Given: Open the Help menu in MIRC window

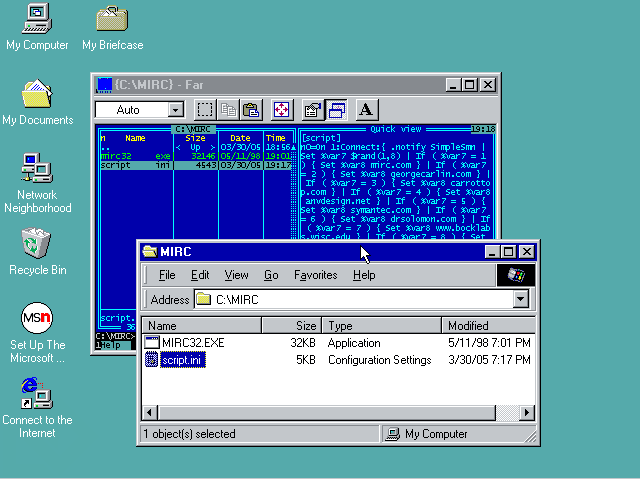Looking at the screenshot, I should tap(364, 275).
